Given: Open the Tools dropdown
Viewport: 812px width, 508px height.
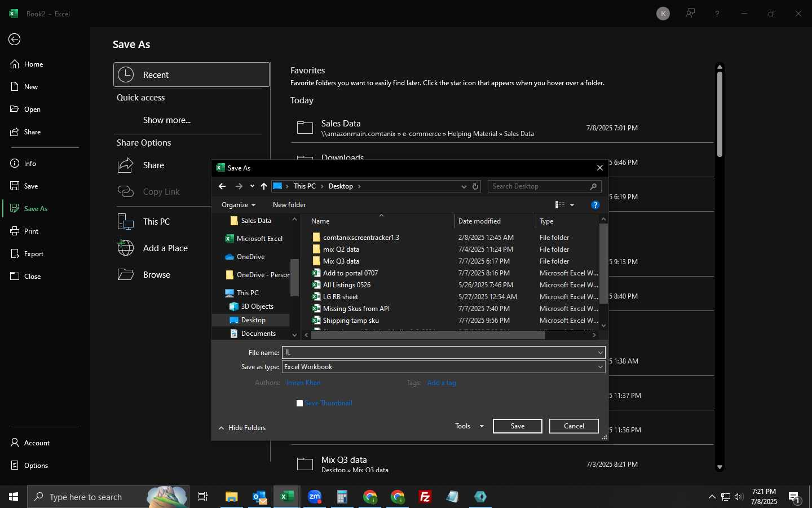Looking at the screenshot, I should [x=469, y=426].
